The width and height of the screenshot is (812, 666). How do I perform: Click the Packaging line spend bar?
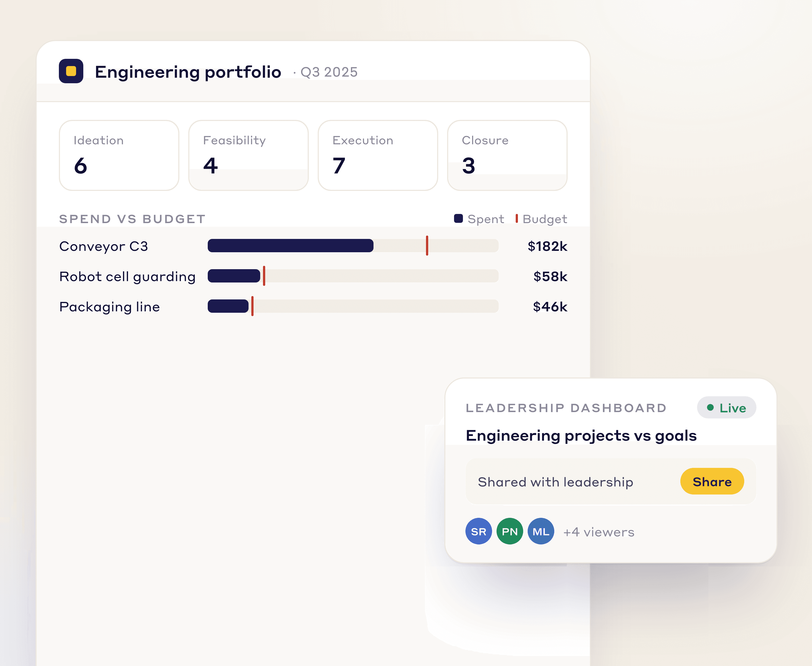click(x=228, y=306)
